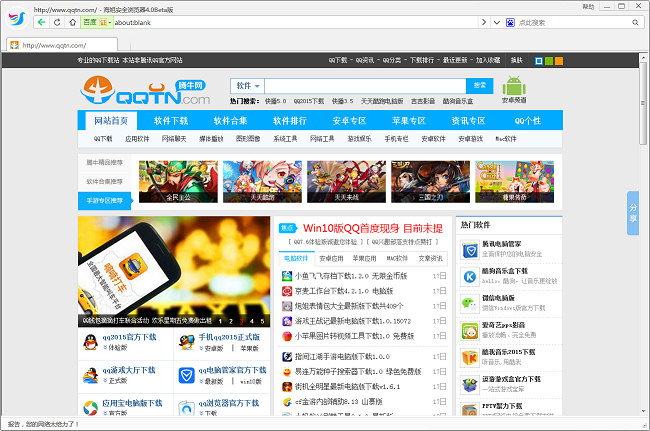The width and height of the screenshot is (650, 431).
Task: Open the 软件下载 navigation menu item
Action: click(x=170, y=121)
